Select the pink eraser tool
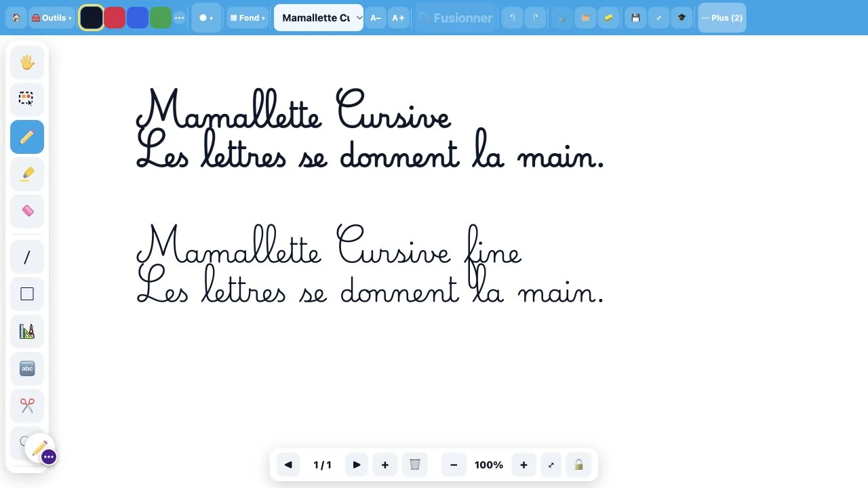The image size is (868, 488). tap(27, 211)
